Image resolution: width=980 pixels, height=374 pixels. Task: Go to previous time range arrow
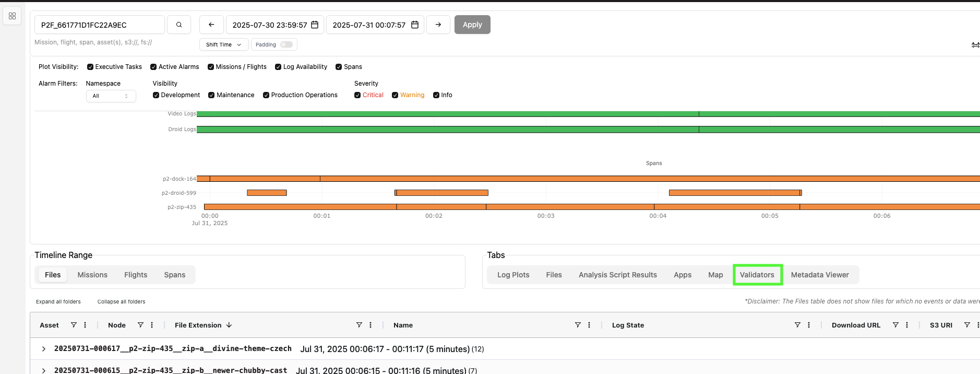point(211,25)
